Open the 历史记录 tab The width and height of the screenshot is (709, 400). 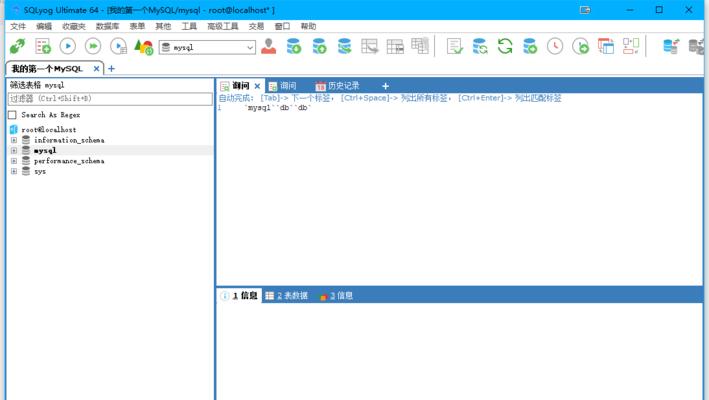coord(337,86)
